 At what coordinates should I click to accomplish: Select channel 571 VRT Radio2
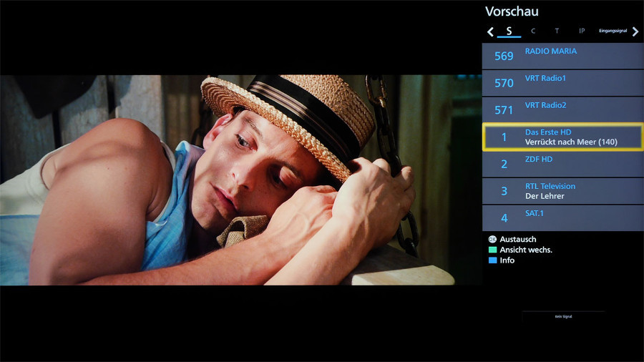tap(562, 110)
